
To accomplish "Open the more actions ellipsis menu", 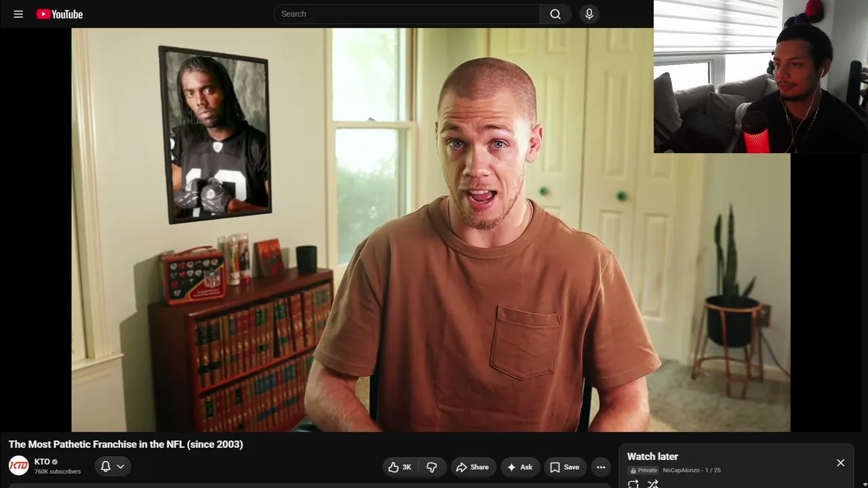I will click(601, 467).
